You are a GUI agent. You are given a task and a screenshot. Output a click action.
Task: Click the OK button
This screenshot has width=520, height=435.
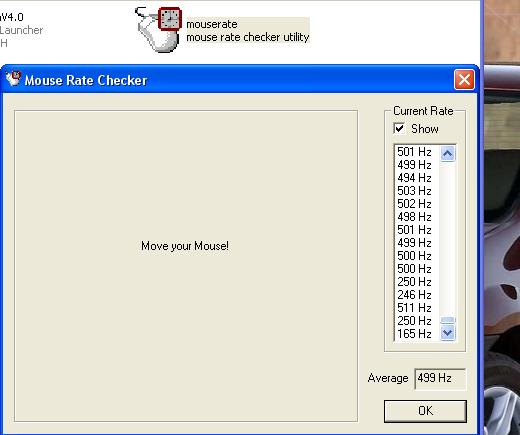pyautogui.click(x=425, y=411)
